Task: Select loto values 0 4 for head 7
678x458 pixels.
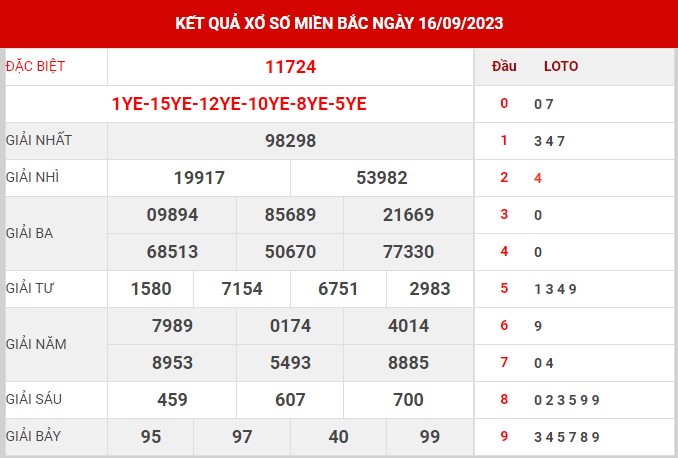Action: click(544, 363)
